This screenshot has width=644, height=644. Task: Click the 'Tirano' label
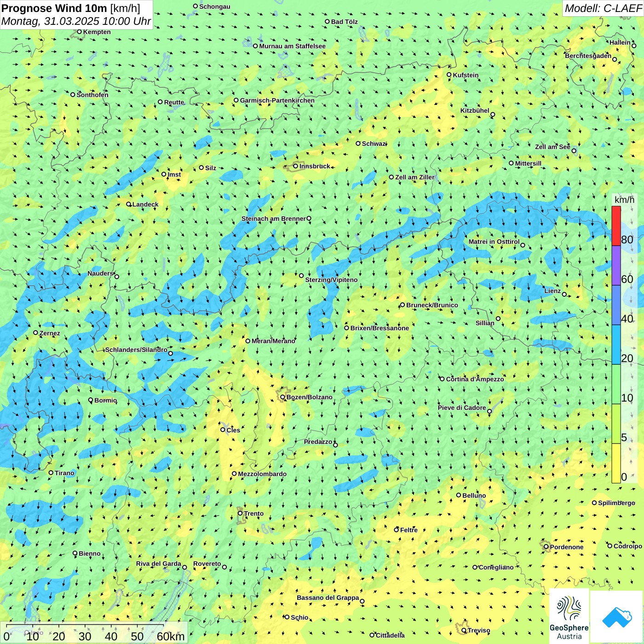coord(64,473)
